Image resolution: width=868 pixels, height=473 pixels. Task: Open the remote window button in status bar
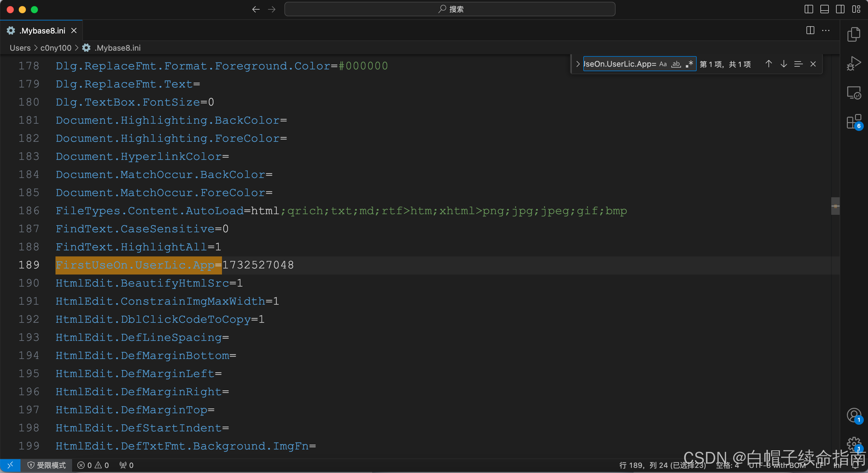pos(10,465)
